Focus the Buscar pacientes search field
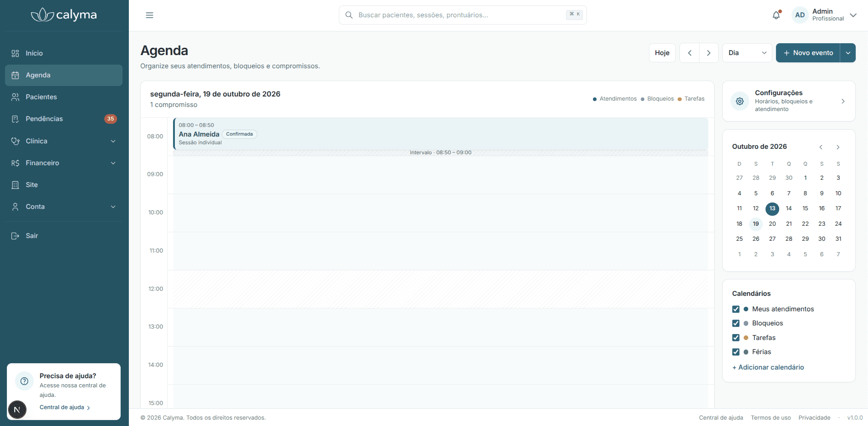 pyautogui.click(x=463, y=15)
